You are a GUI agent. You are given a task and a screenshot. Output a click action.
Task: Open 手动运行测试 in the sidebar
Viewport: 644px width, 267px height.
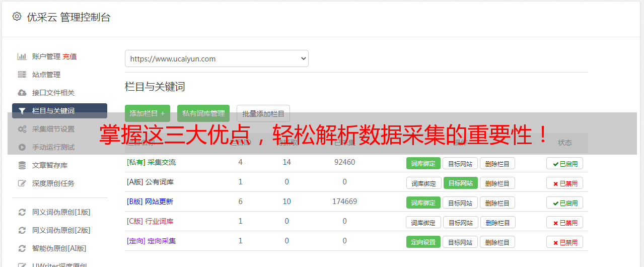click(53, 147)
